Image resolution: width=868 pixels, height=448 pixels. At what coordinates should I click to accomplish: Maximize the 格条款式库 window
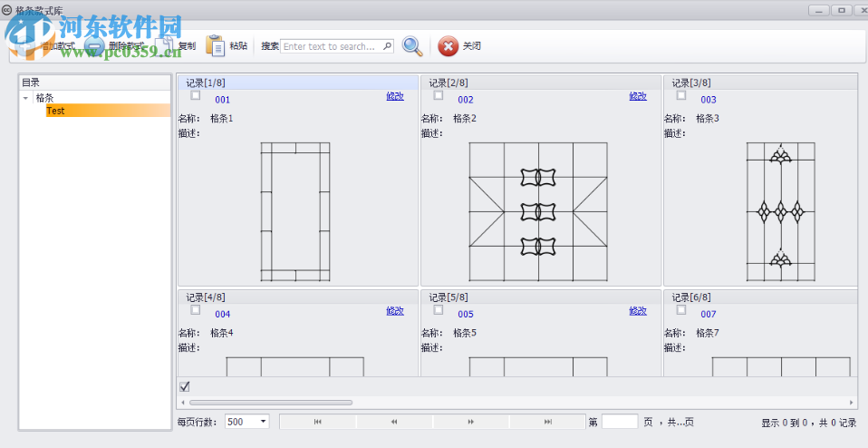[x=842, y=10]
